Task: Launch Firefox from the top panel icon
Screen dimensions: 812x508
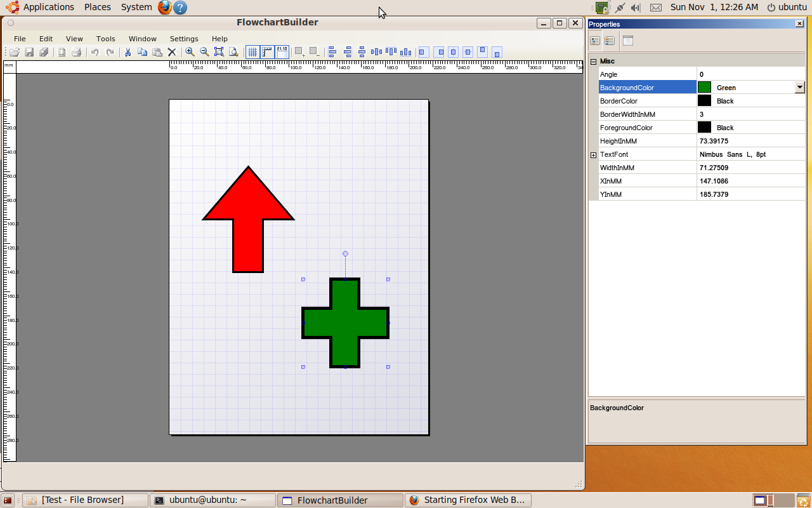Action: (x=164, y=8)
